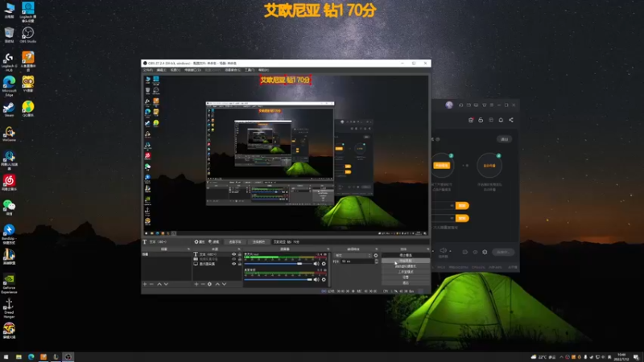The width and height of the screenshot is (644, 362).
Task: Pop out the Audio Mixer dock
Action: pos(328,249)
